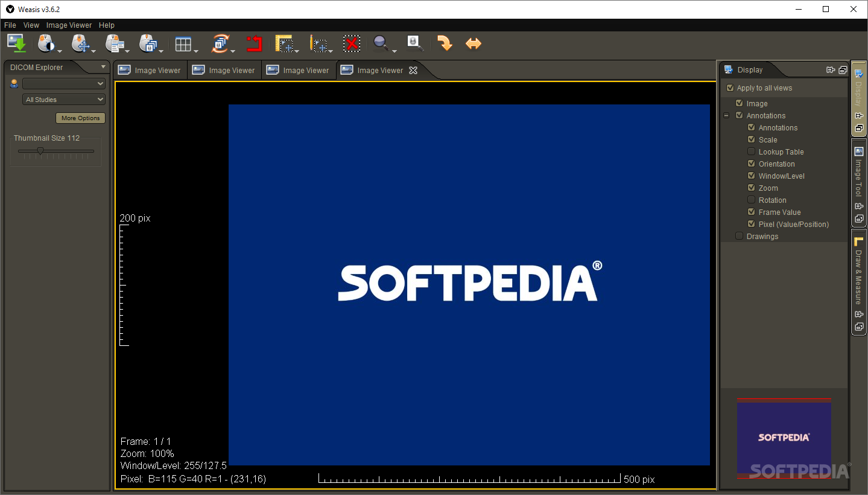Click the More Options button

pyautogui.click(x=80, y=118)
